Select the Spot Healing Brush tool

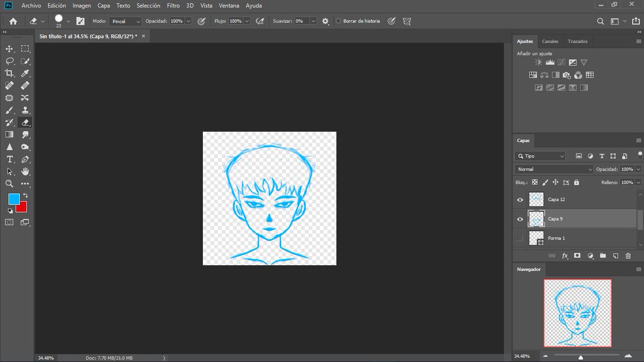click(9, 86)
